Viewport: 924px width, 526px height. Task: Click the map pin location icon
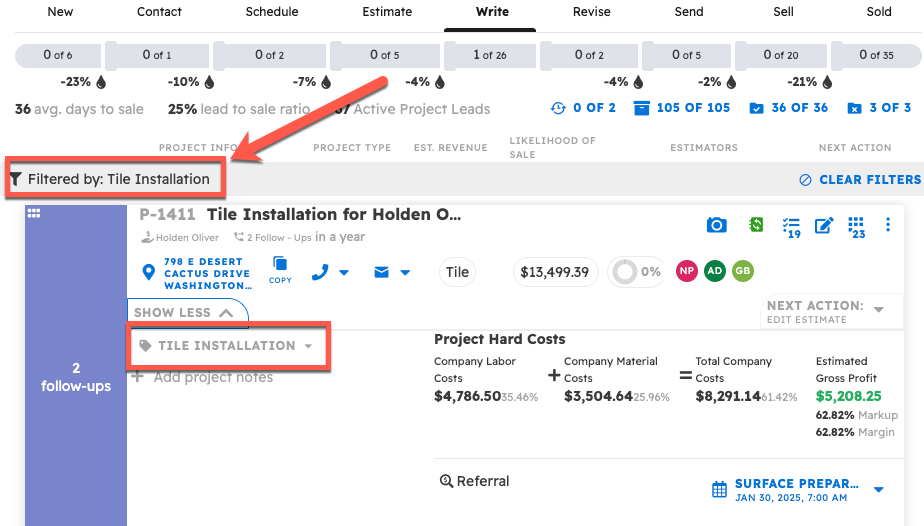[149, 272]
